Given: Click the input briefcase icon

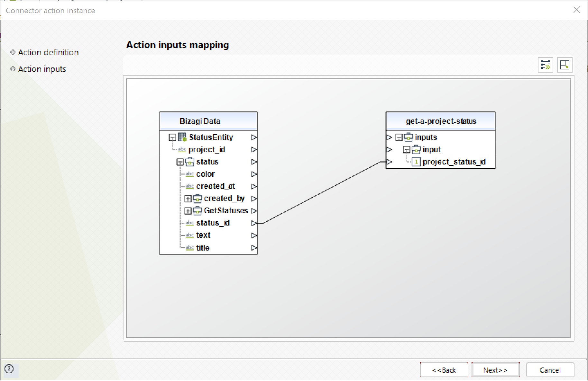Looking at the screenshot, I should coord(416,150).
